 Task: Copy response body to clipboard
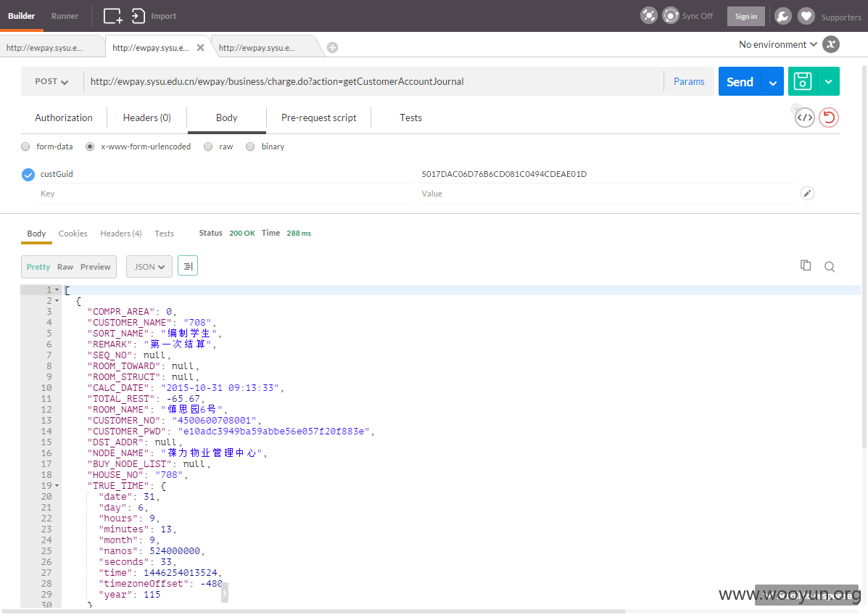click(x=806, y=265)
